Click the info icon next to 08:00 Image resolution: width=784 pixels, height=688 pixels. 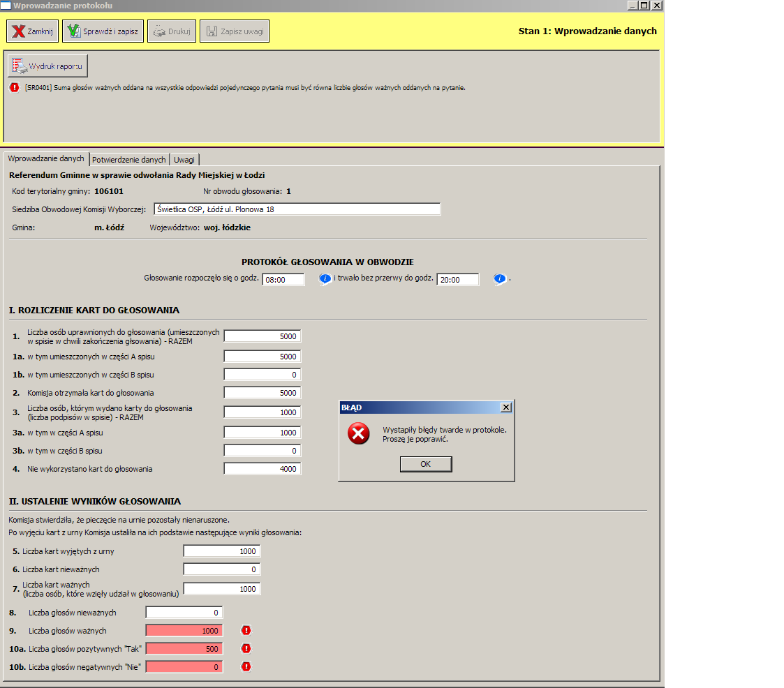tap(325, 279)
